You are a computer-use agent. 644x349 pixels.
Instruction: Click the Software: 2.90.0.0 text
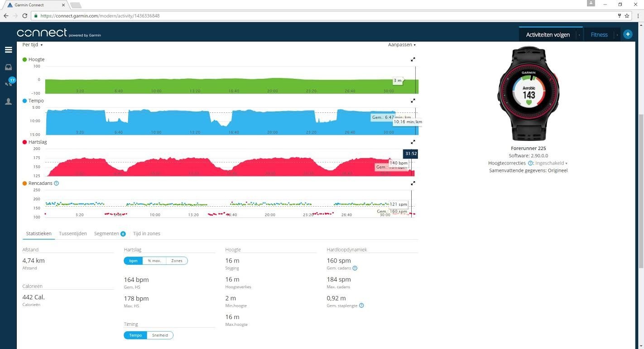pos(529,155)
